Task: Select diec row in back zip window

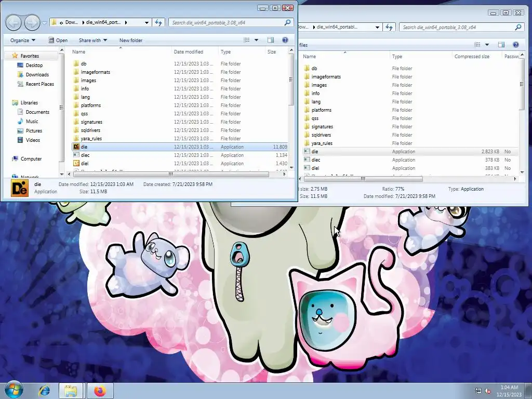Action: point(410,160)
